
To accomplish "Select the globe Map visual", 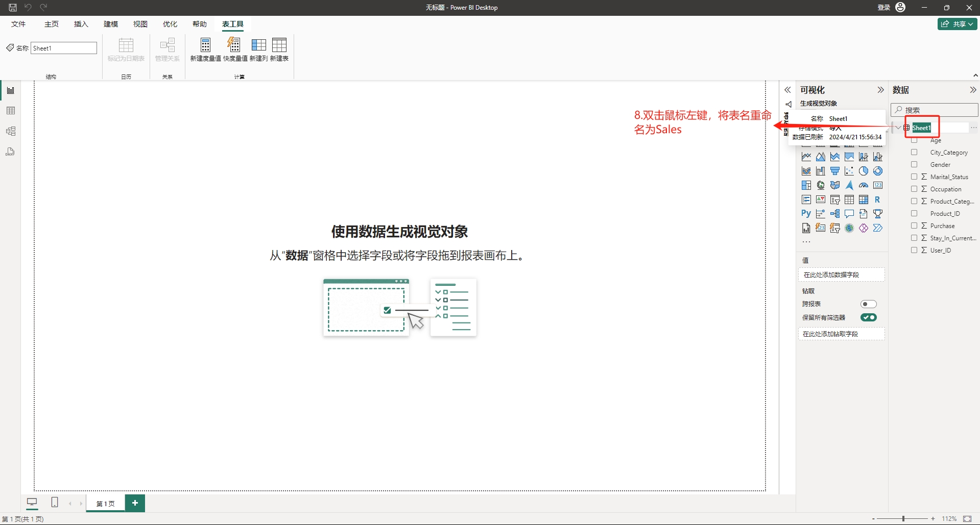I will pyautogui.click(x=821, y=185).
